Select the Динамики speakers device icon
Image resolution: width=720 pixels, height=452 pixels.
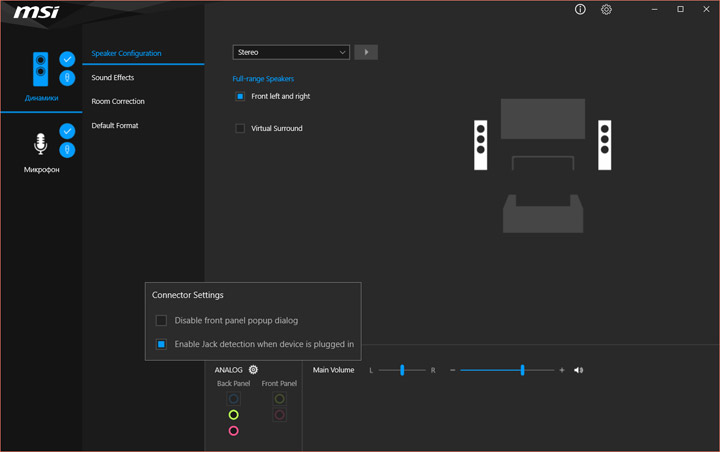[40, 69]
